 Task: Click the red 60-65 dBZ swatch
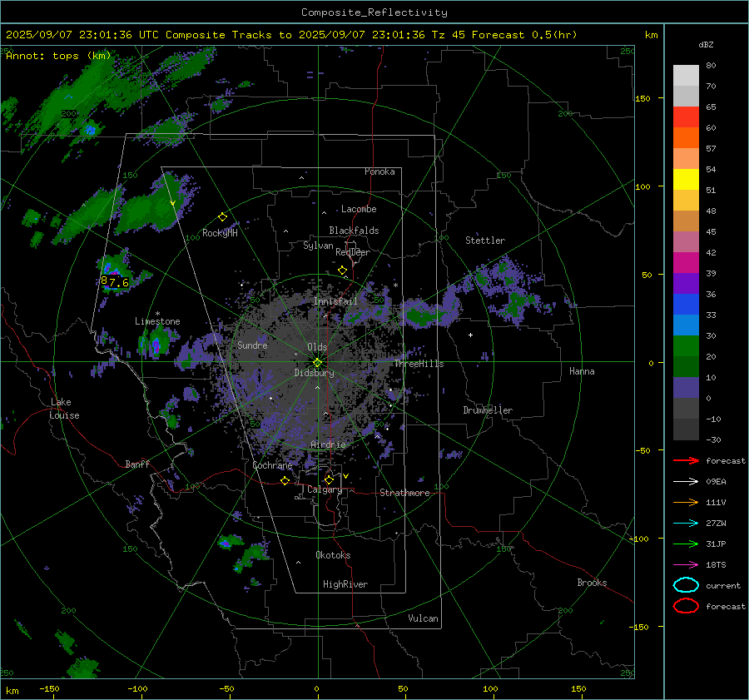click(x=686, y=117)
